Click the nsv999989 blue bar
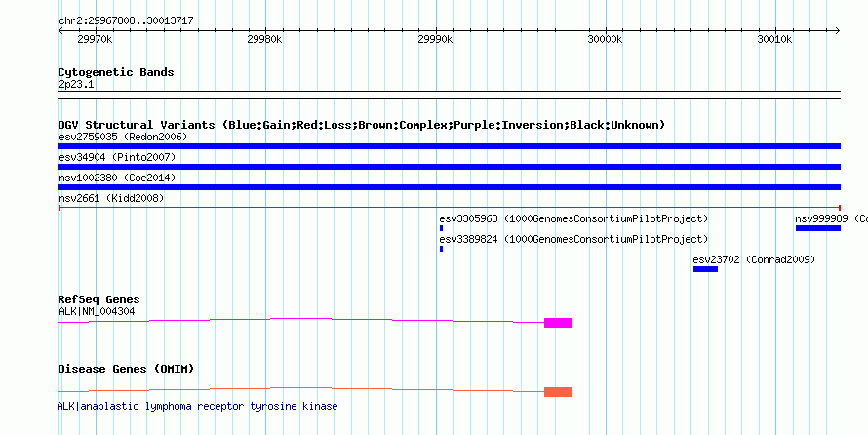The height and width of the screenshot is (435, 868). pyautogui.click(x=818, y=228)
